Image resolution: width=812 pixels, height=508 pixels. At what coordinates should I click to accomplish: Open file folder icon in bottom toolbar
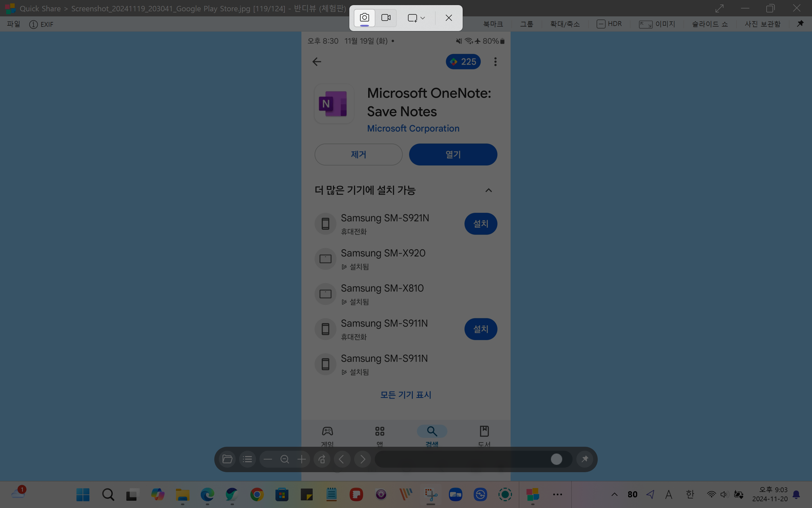pyautogui.click(x=227, y=459)
